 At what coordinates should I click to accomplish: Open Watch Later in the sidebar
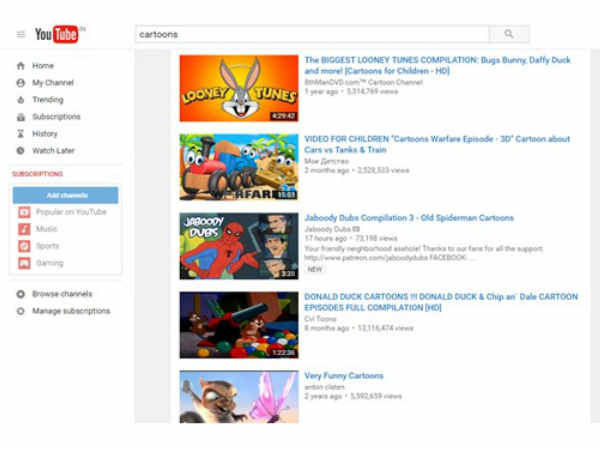[53, 151]
